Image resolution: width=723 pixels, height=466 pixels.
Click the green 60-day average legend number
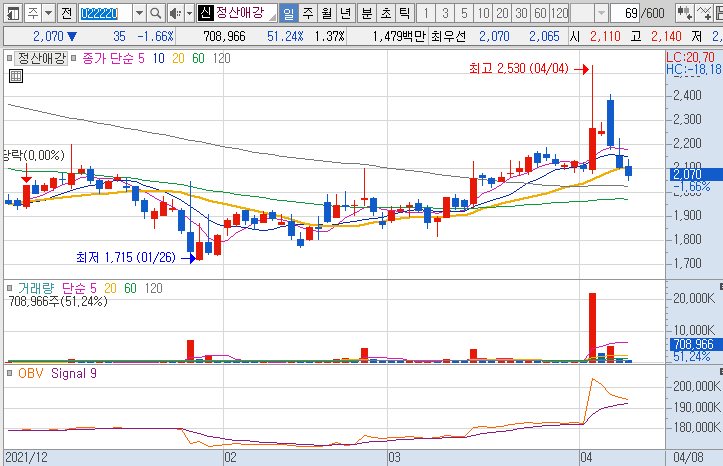pos(198,59)
